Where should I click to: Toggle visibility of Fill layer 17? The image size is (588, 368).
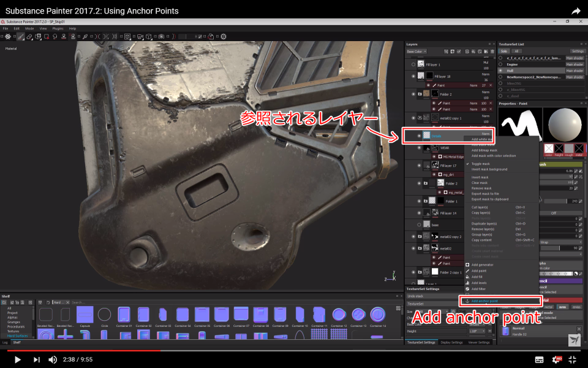coord(419,166)
